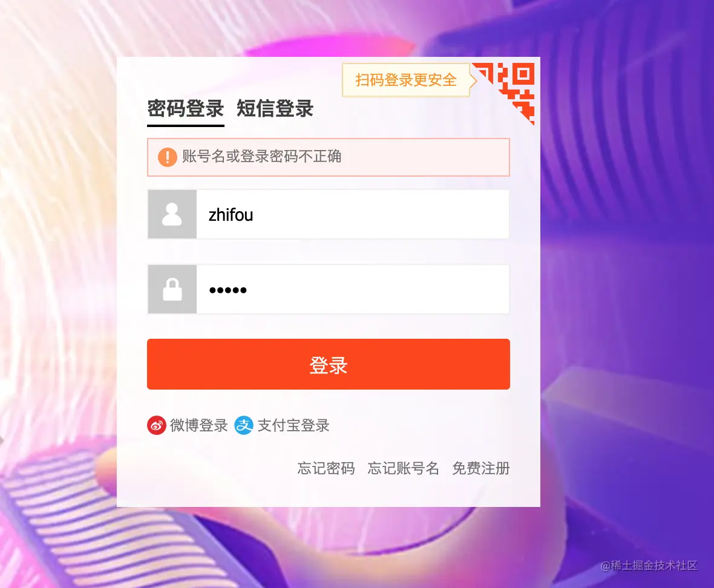Click the orange warning exclamation icon
Viewport: 714px width, 588px height.
point(167,157)
